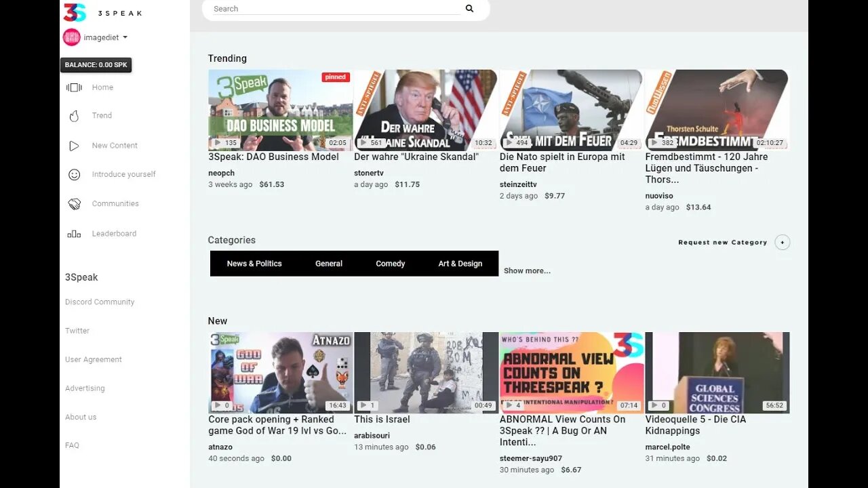
Task: Expand categories with Show more...
Action: tap(527, 271)
